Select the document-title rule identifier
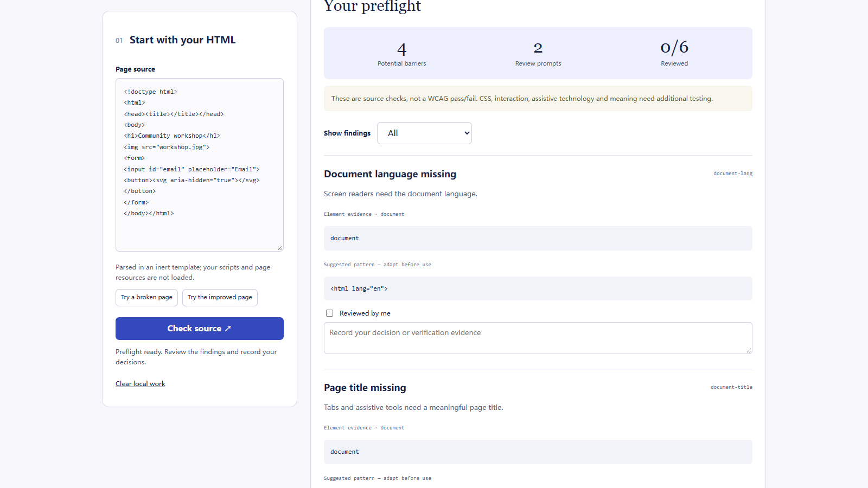This screenshot has height=488, width=868. click(x=731, y=387)
